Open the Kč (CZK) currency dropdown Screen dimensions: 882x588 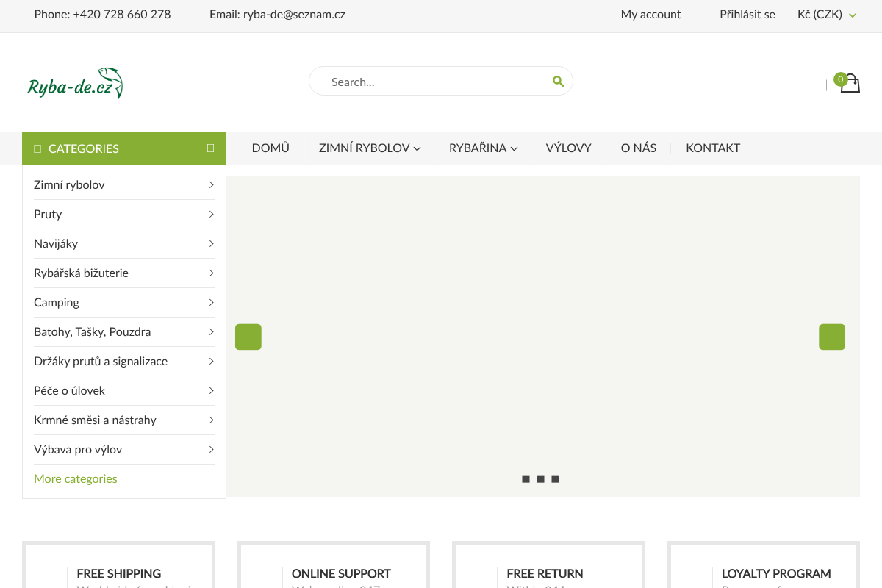coord(827,14)
